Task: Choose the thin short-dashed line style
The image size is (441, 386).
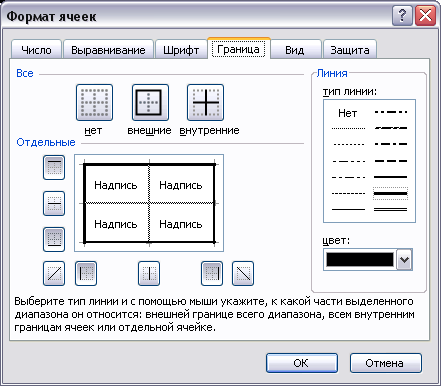Action: point(348,144)
